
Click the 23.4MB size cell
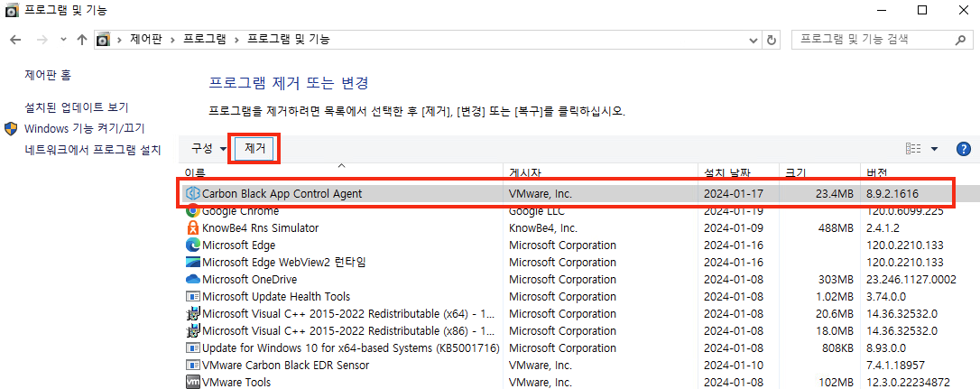[x=834, y=194]
